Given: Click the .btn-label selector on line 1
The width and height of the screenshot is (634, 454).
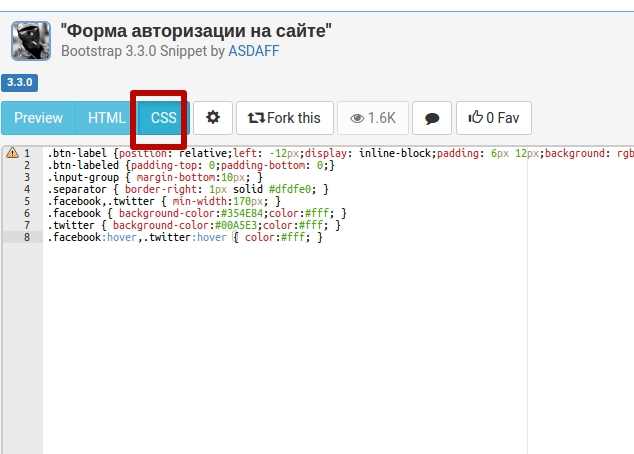Looking at the screenshot, I should point(77,153).
